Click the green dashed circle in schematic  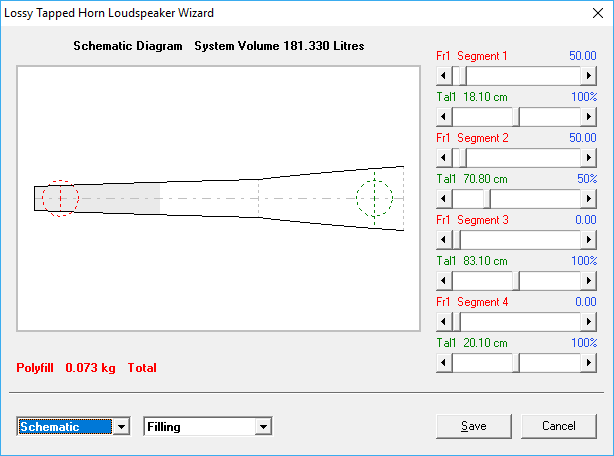(x=375, y=196)
